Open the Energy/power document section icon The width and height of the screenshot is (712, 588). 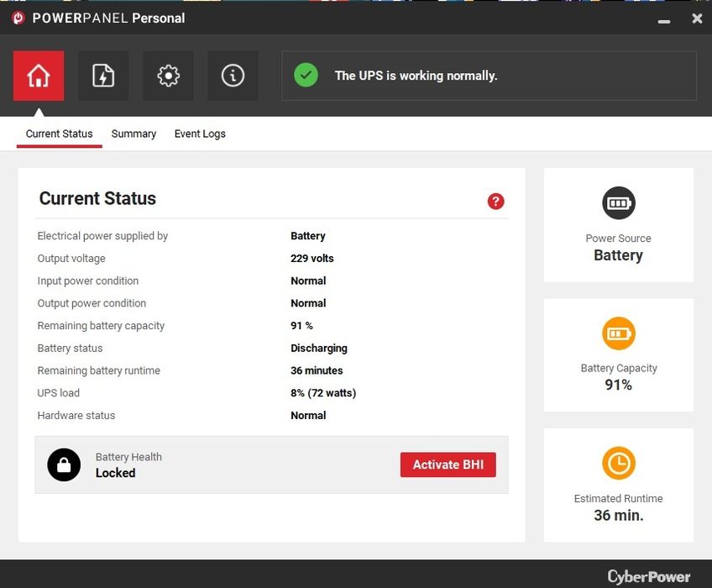(103, 76)
